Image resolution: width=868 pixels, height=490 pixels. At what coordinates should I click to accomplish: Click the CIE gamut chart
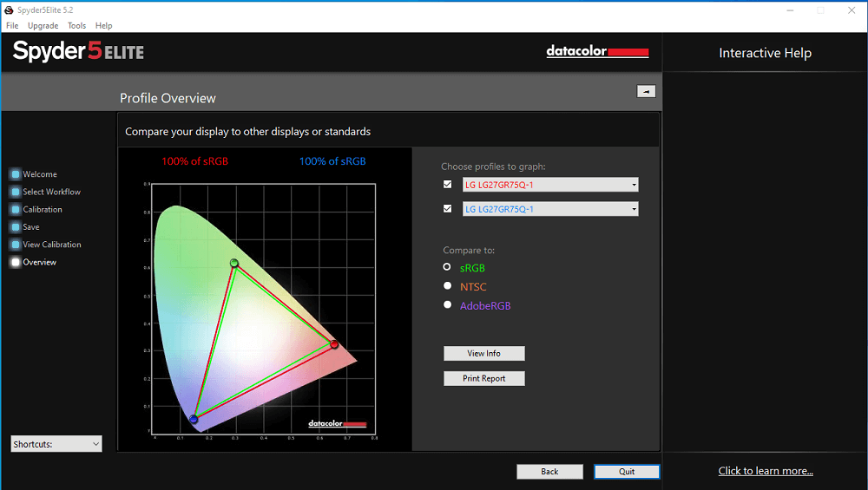click(263, 309)
